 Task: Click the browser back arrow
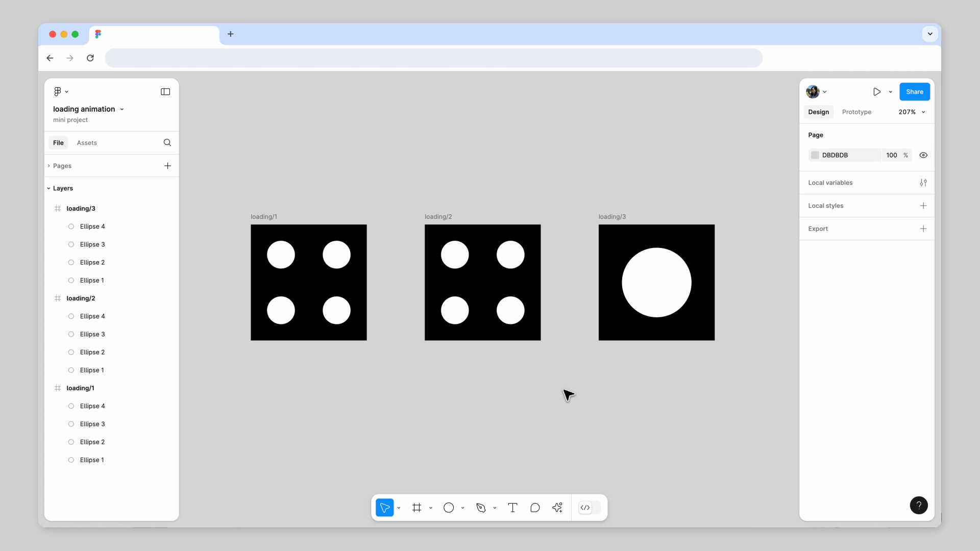point(50,58)
